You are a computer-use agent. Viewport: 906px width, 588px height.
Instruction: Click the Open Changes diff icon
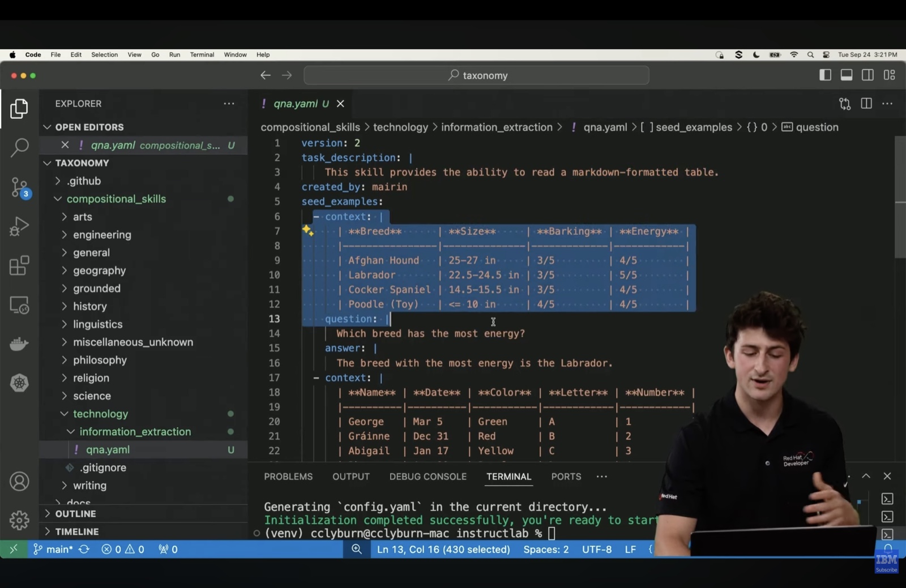(x=844, y=104)
